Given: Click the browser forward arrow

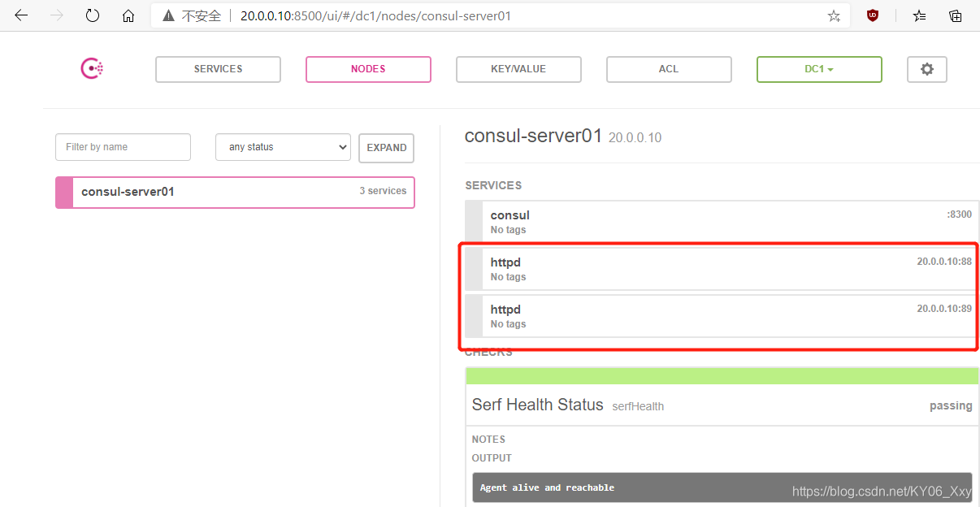Looking at the screenshot, I should coord(56,15).
